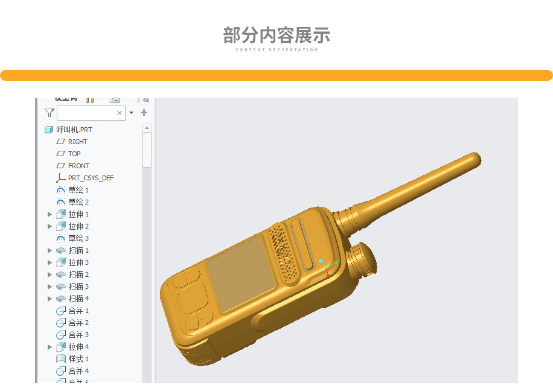
Task: Clear the model tree search box with X
Action: [120, 113]
